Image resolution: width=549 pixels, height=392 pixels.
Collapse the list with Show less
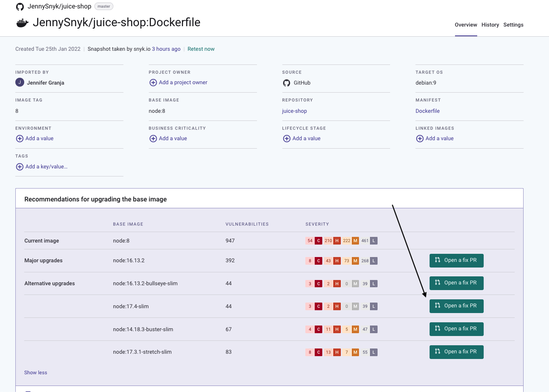coord(35,373)
